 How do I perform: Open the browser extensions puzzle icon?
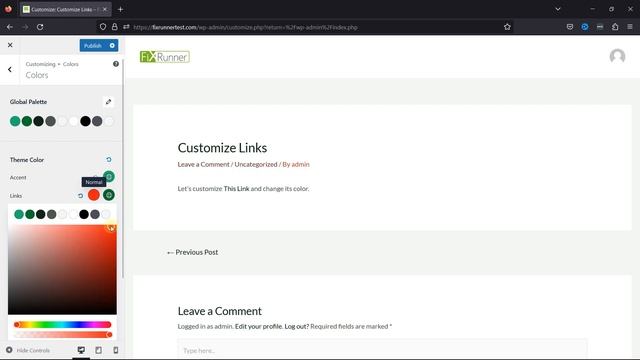pos(615,27)
